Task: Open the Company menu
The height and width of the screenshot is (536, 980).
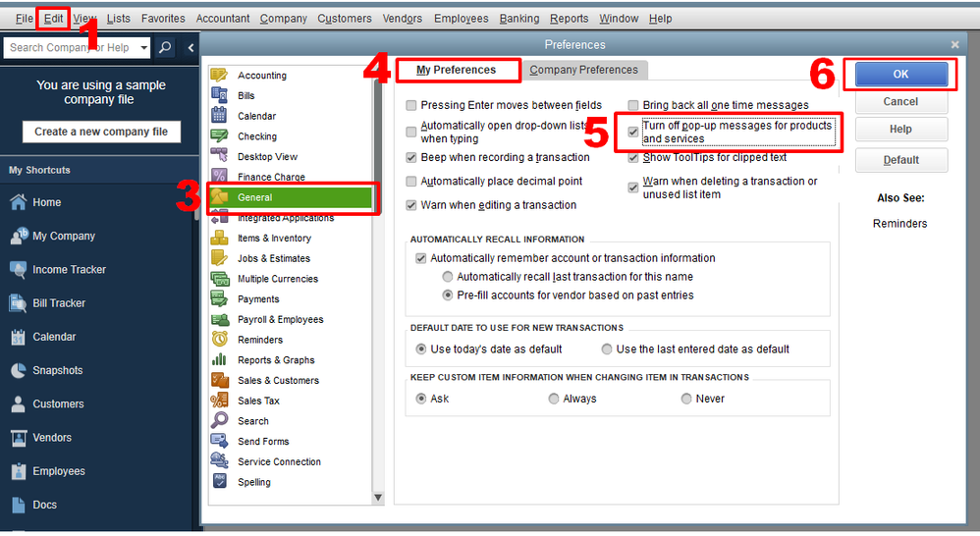Action: (x=283, y=18)
